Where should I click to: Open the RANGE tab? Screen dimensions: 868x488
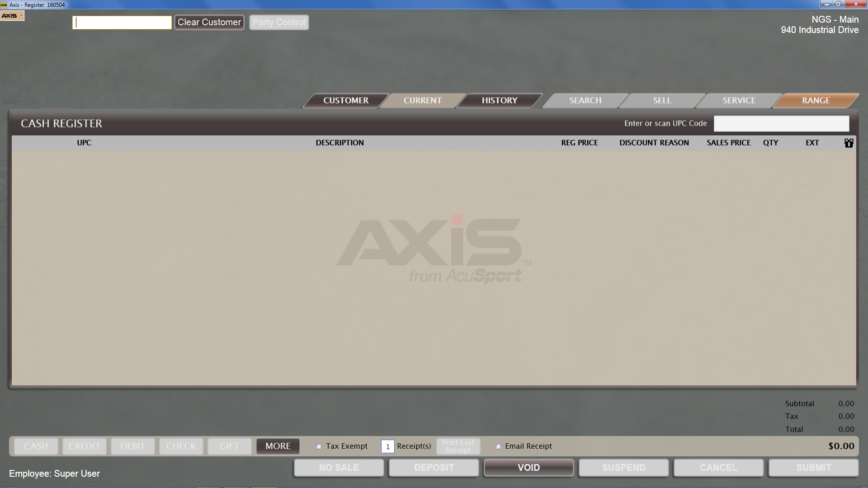click(x=816, y=100)
